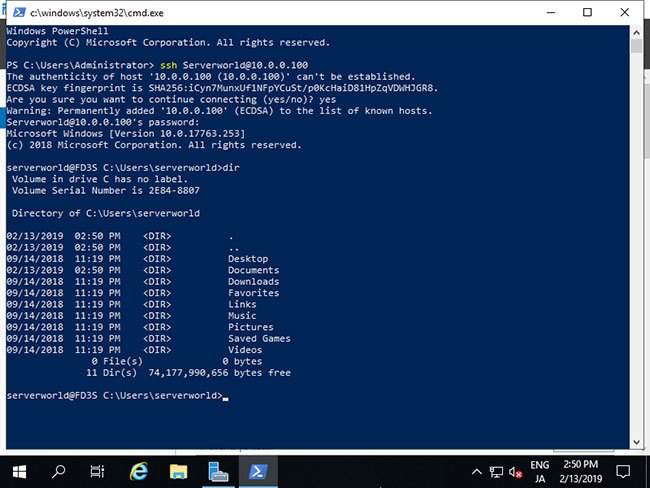
Task: Launch Internet Explorer from taskbar
Action: click(x=138, y=472)
